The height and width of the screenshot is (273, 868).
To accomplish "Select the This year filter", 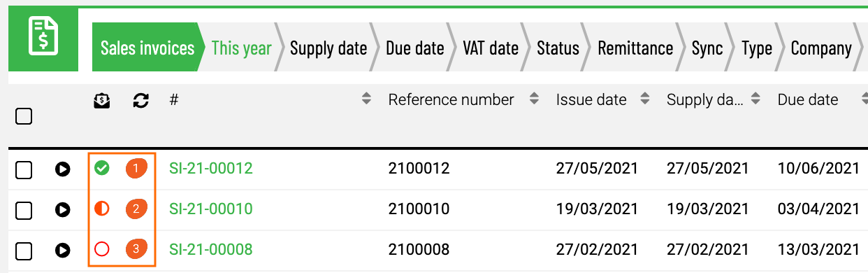I will (241, 48).
